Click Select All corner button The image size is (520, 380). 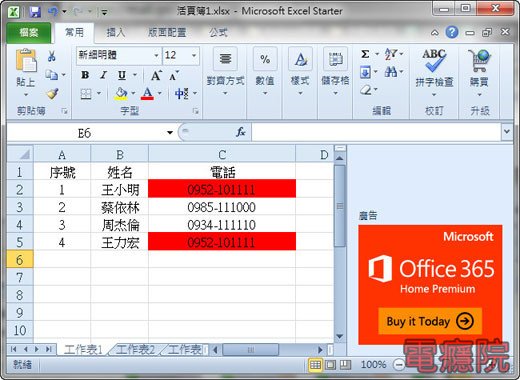click(20, 154)
